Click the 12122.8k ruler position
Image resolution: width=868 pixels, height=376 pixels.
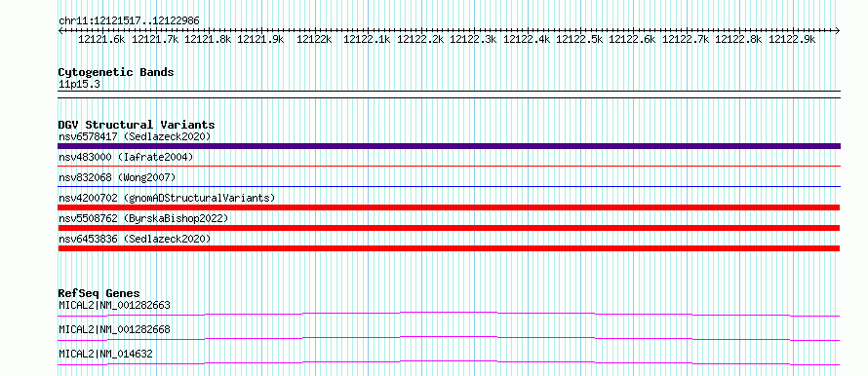coord(738,39)
